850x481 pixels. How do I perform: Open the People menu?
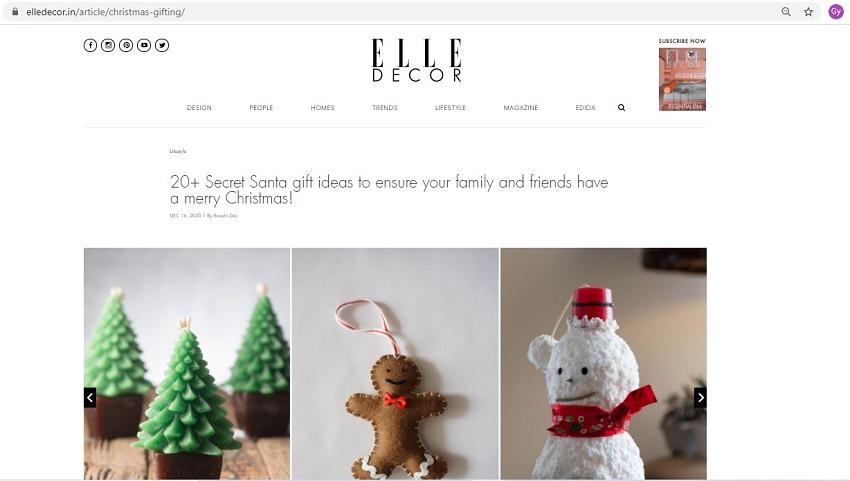tap(261, 108)
